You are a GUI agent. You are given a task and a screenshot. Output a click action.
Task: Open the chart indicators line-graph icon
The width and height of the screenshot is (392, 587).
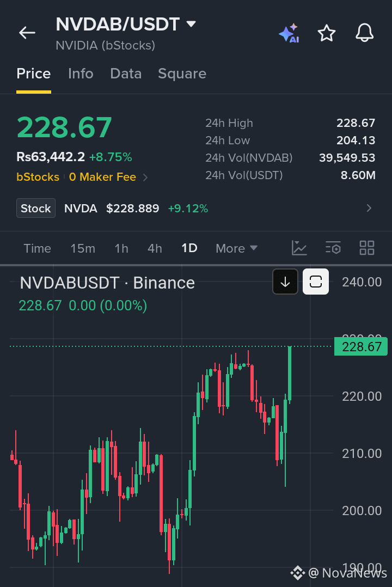pyautogui.click(x=299, y=248)
